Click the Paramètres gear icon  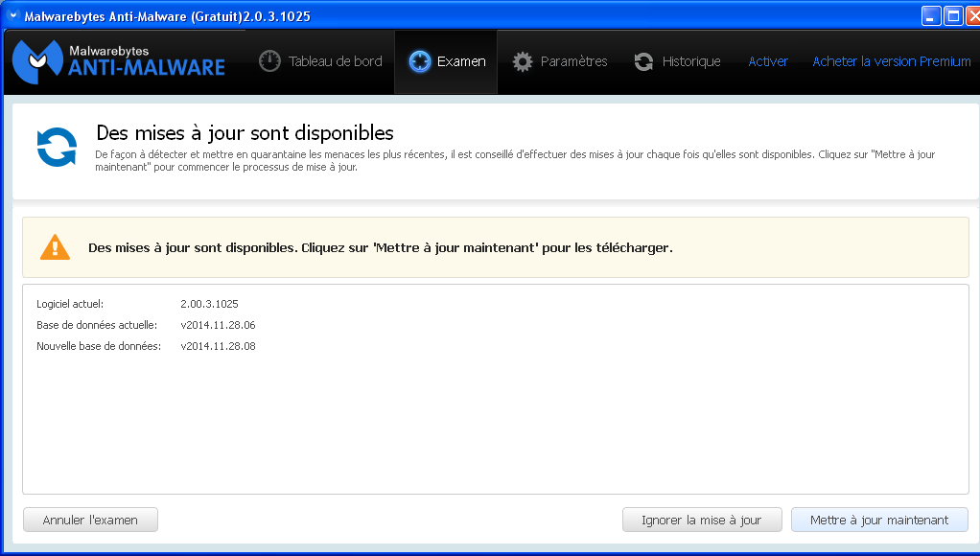click(523, 61)
